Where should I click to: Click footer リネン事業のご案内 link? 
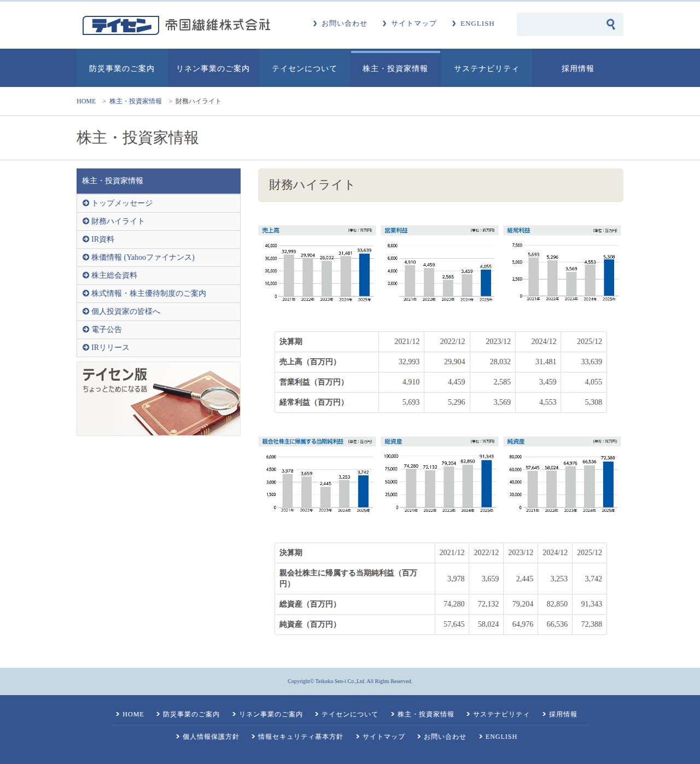pyautogui.click(x=267, y=714)
